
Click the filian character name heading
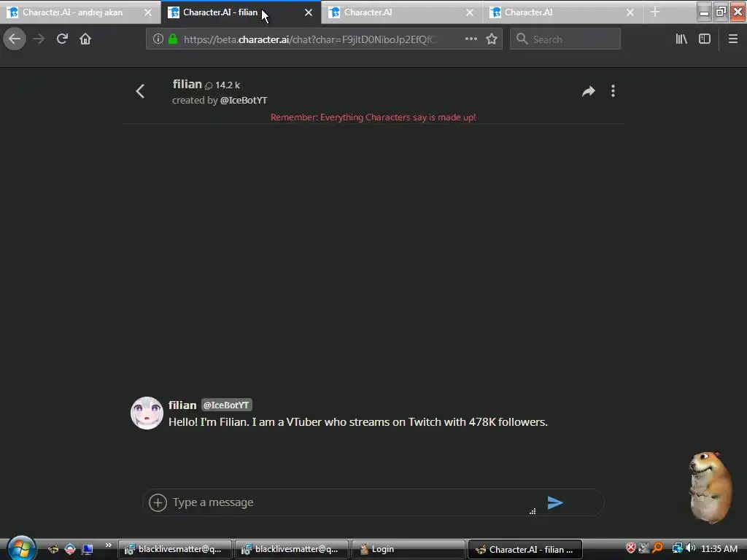(187, 85)
